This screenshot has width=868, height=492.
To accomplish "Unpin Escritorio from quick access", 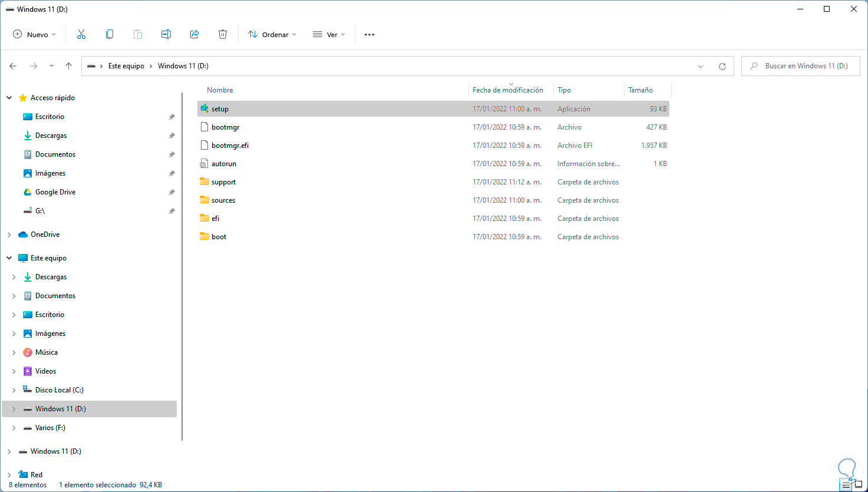I will click(x=171, y=117).
